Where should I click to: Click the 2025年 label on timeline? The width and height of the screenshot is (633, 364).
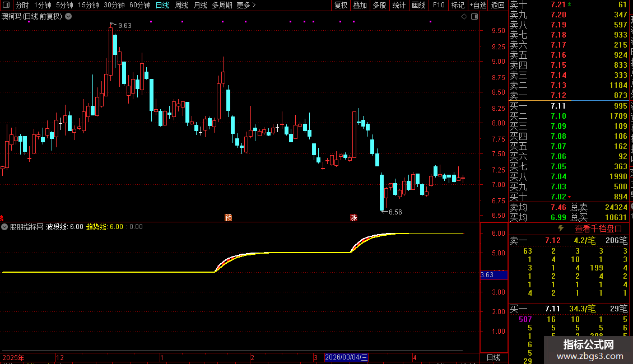point(13,357)
